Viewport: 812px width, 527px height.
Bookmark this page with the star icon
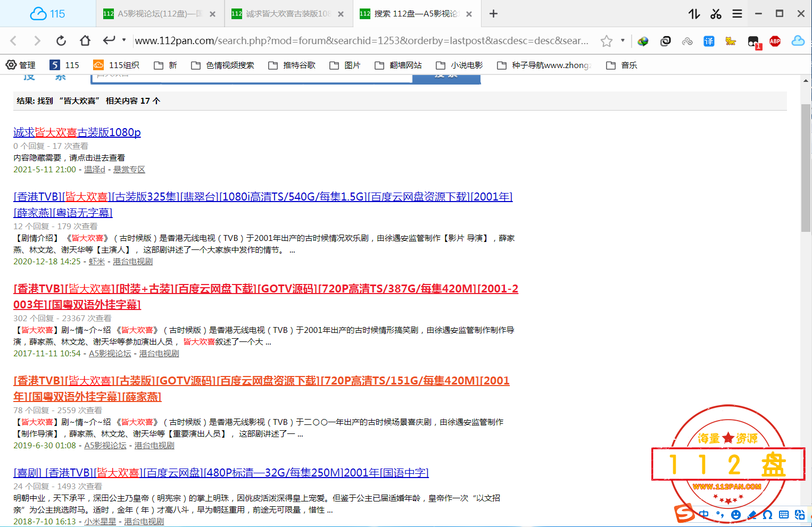point(607,41)
